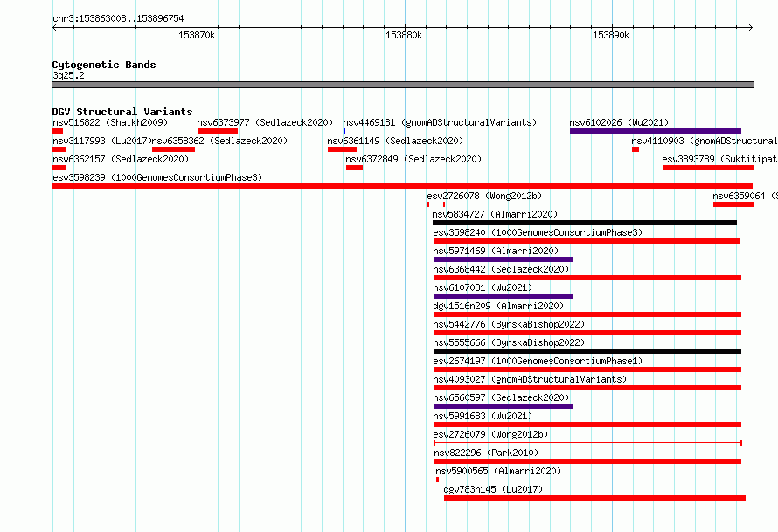Open nsv4469181 (gnomADStructuralVariants) variant
Viewport: 778px width, 532px height.
click(x=440, y=122)
